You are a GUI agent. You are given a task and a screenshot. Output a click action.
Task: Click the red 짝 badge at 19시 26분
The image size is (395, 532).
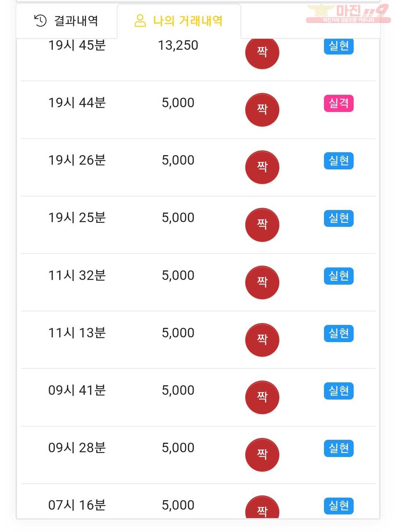262,167
